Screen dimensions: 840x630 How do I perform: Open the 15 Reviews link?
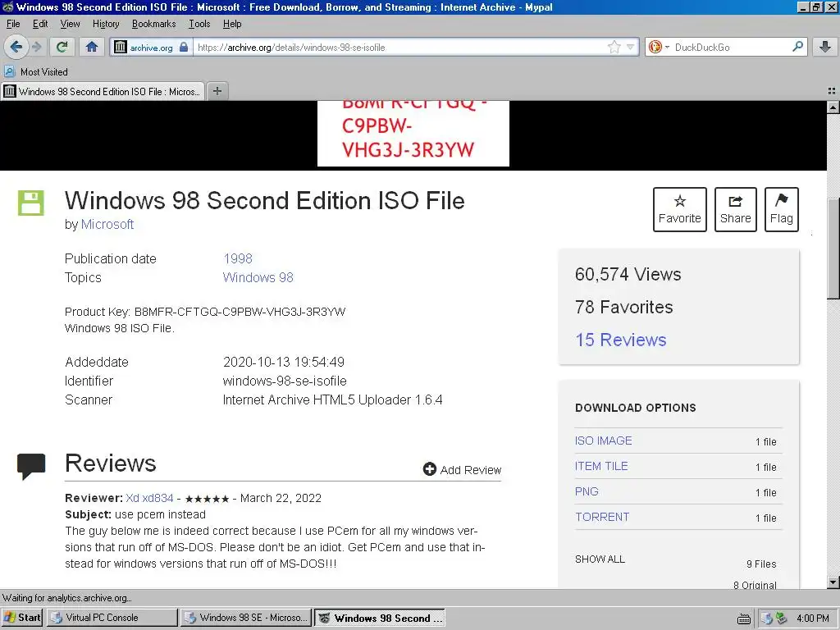621,340
